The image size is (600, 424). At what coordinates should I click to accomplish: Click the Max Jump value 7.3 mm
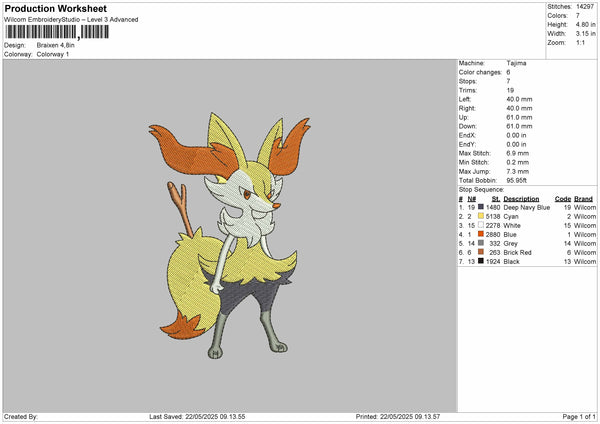click(518, 171)
